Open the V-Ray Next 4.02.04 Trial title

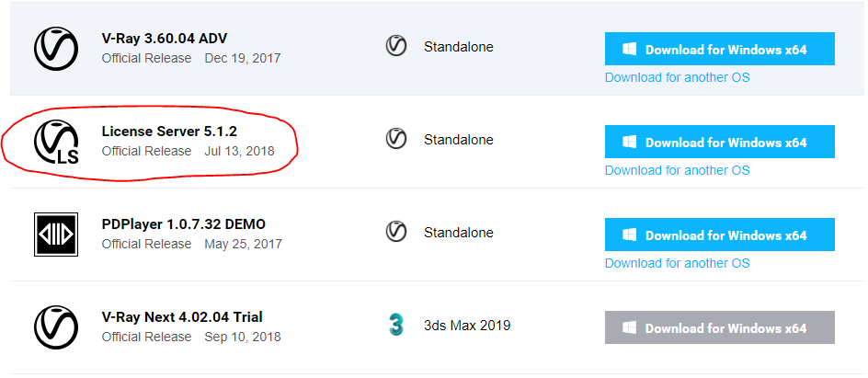point(181,317)
